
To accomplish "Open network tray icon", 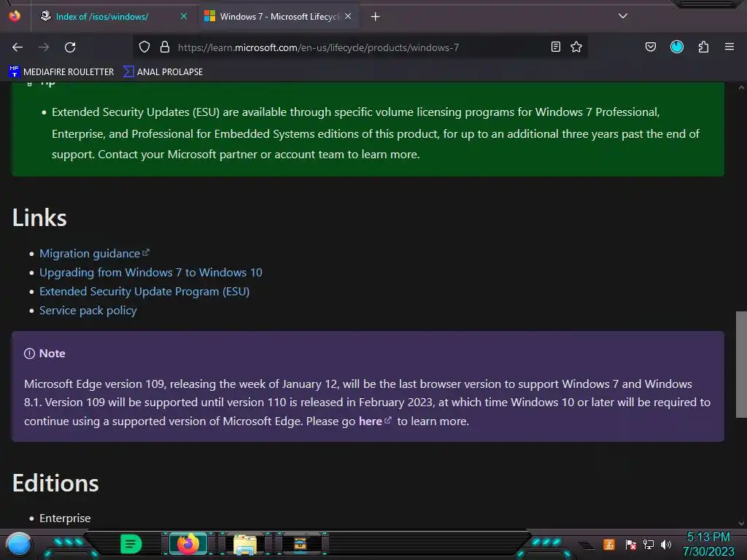I will (649, 544).
